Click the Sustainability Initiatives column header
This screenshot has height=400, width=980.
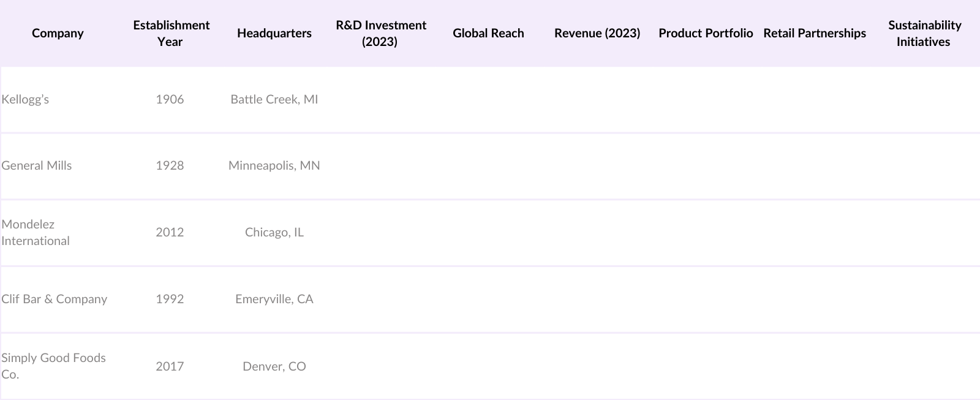pyautogui.click(x=924, y=33)
